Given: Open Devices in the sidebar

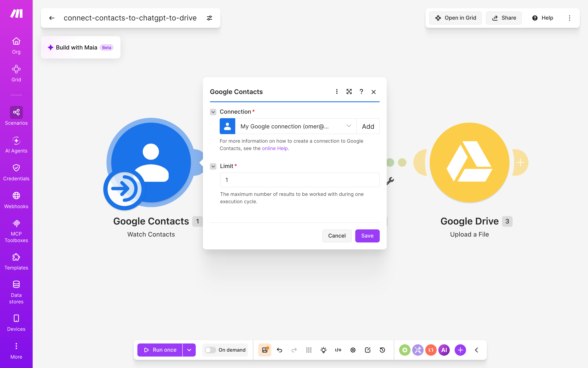Looking at the screenshot, I should click(16, 323).
